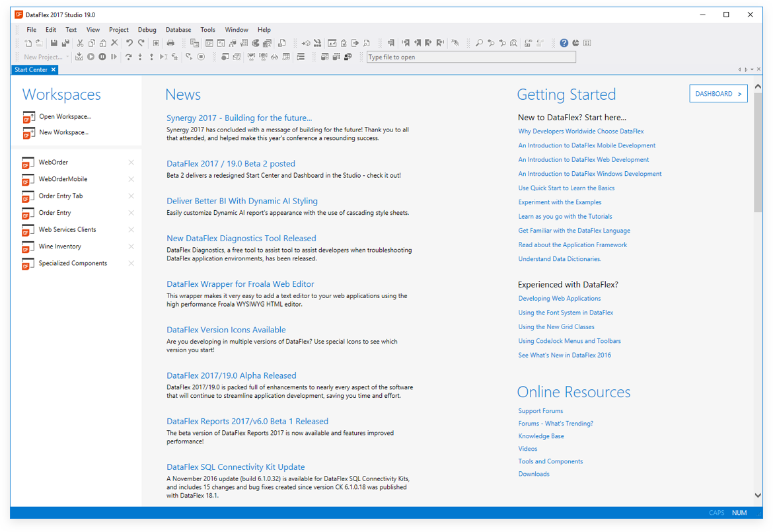This screenshot has height=532, width=773.
Task: Open Developing Web Applications link
Action: [560, 298]
